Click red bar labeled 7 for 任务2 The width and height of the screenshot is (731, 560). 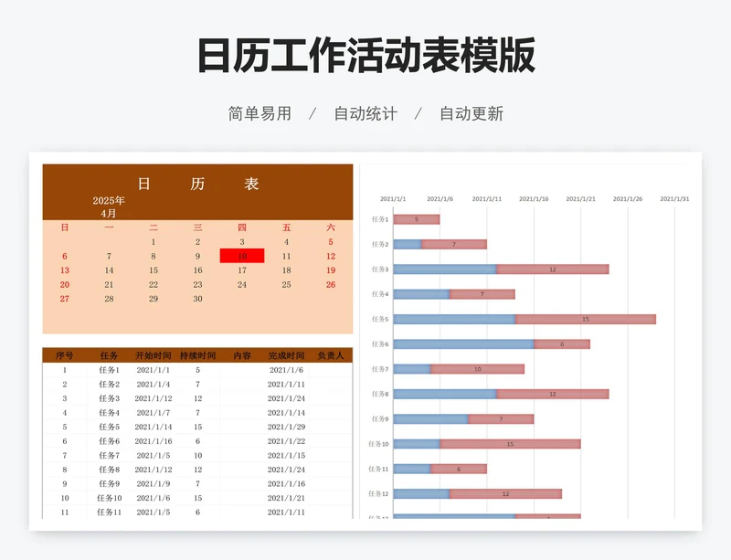454,244
